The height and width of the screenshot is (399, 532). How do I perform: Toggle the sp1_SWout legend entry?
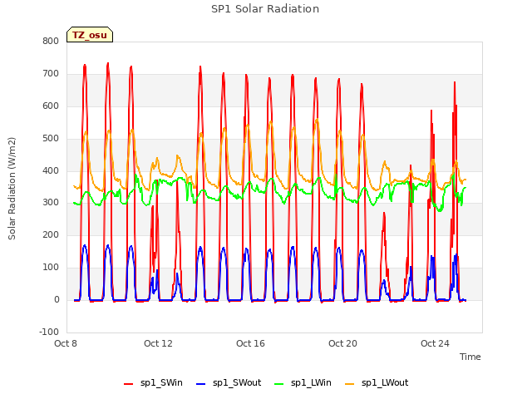point(229,382)
